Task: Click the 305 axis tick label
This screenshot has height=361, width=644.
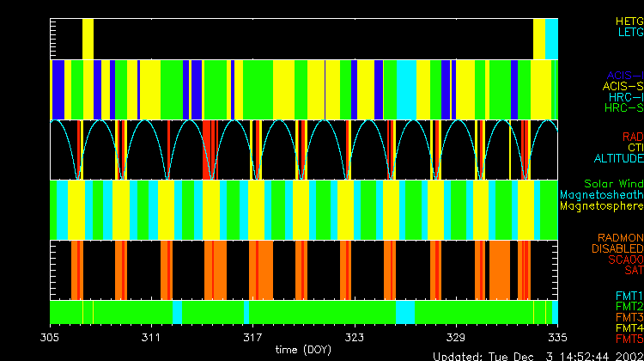Action: click(51, 338)
